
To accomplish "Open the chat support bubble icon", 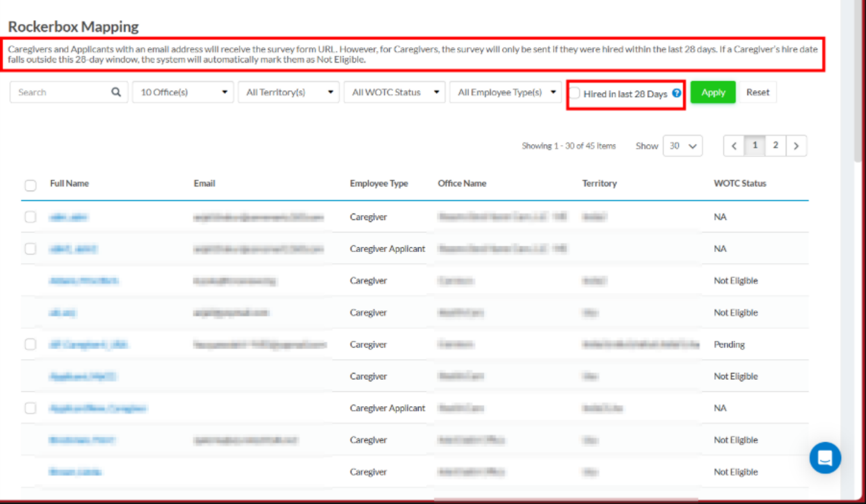I will pyautogui.click(x=825, y=457).
